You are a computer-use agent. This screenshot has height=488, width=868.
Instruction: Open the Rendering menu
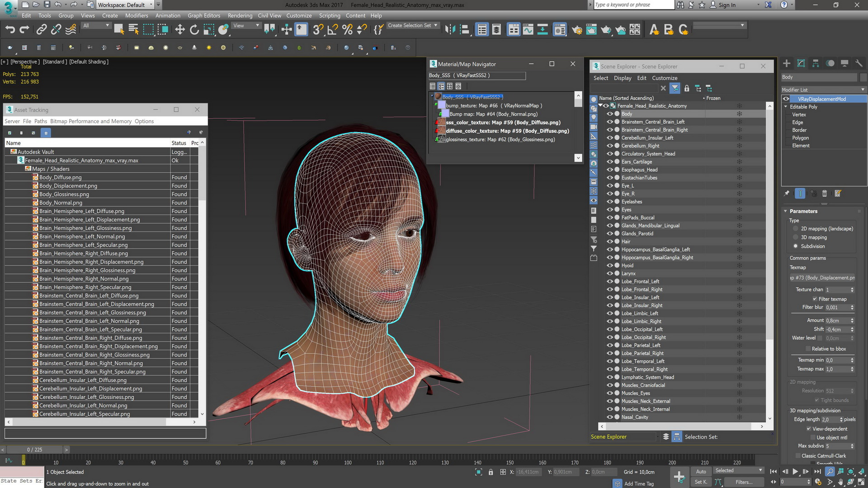240,15
